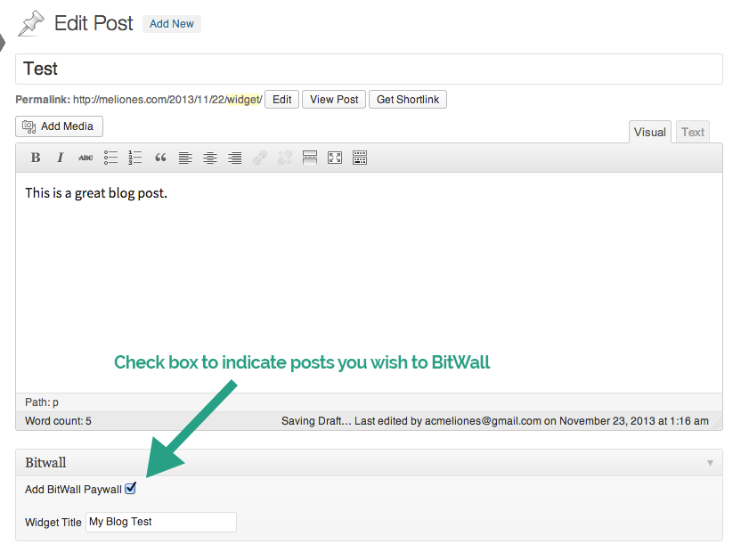The width and height of the screenshot is (741, 560).
Task: Click the unlink icon
Action: coord(284,158)
